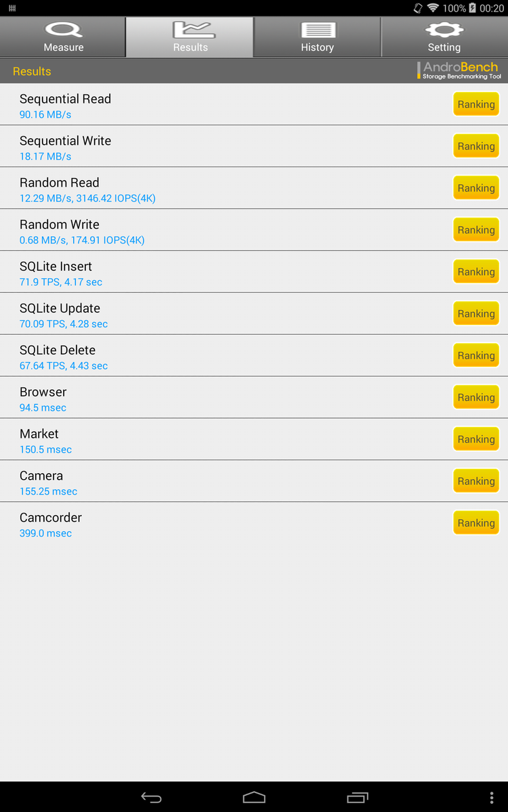Open the Measure tab magnifier icon
The image size is (508, 812).
pyautogui.click(x=63, y=30)
